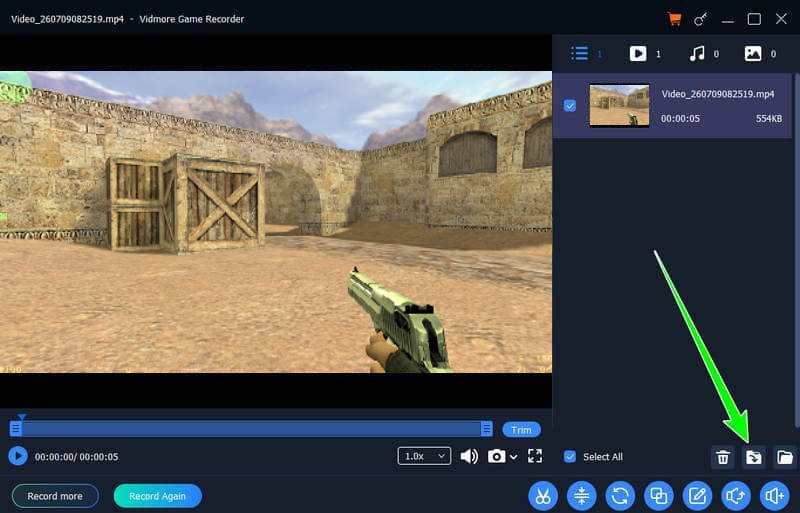Switch to the video recordings tab
Screen dimensions: 800x513
tap(638, 54)
